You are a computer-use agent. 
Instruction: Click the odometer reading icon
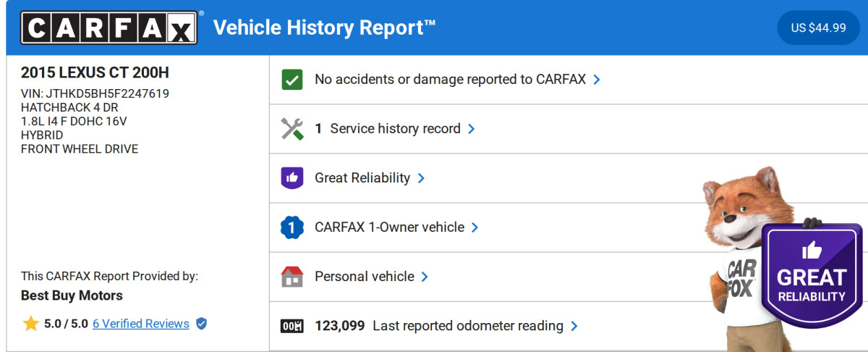click(x=292, y=326)
